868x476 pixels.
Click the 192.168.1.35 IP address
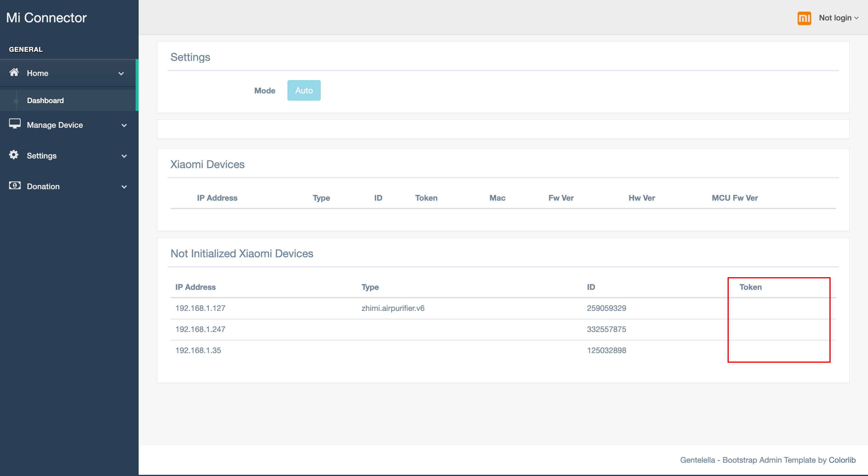click(198, 350)
